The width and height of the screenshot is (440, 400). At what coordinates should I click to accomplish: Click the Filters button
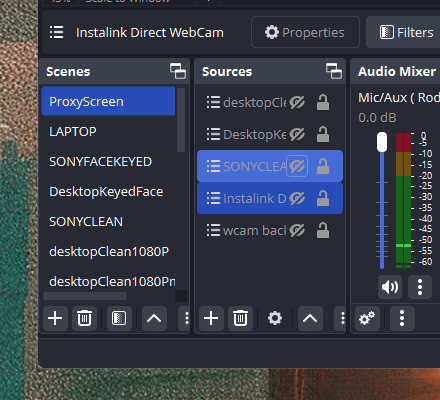pyautogui.click(x=407, y=32)
